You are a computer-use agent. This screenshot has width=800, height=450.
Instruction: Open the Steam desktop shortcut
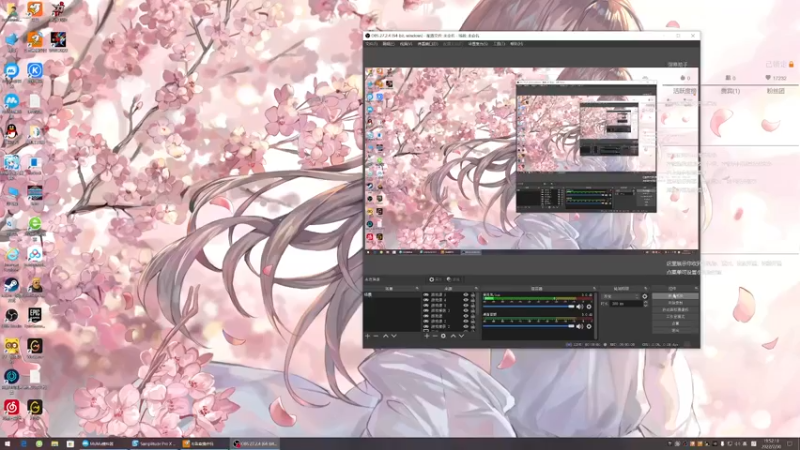click(x=12, y=287)
